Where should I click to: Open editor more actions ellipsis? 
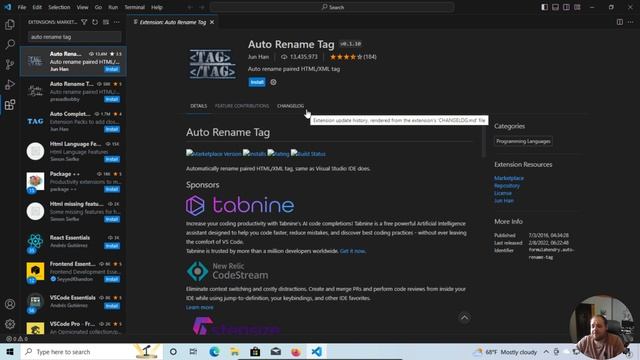point(631,22)
